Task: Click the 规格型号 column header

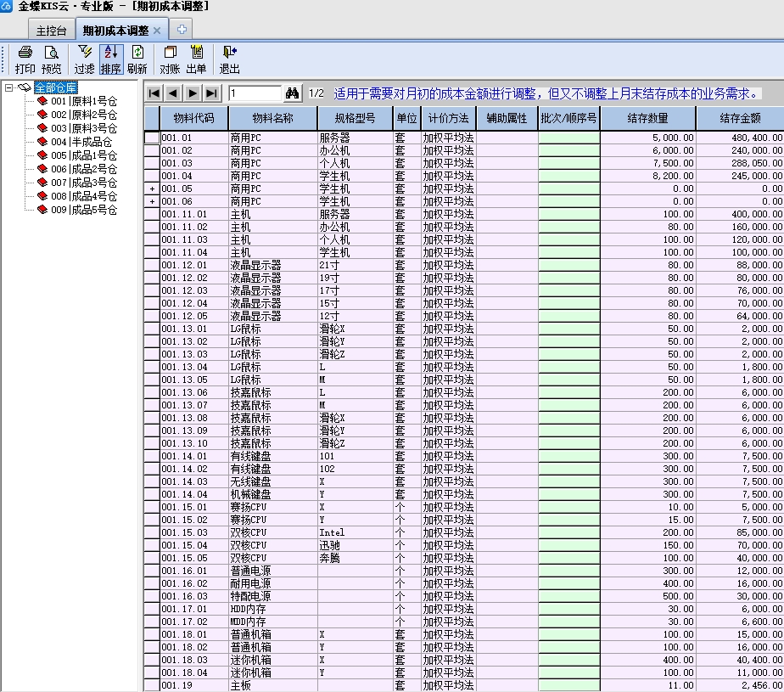Action: [355, 118]
